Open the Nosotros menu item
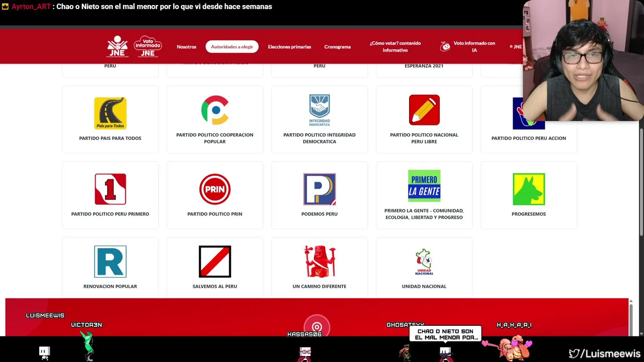The height and width of the screenshot is (362, 644). click(x=186, y=47)
